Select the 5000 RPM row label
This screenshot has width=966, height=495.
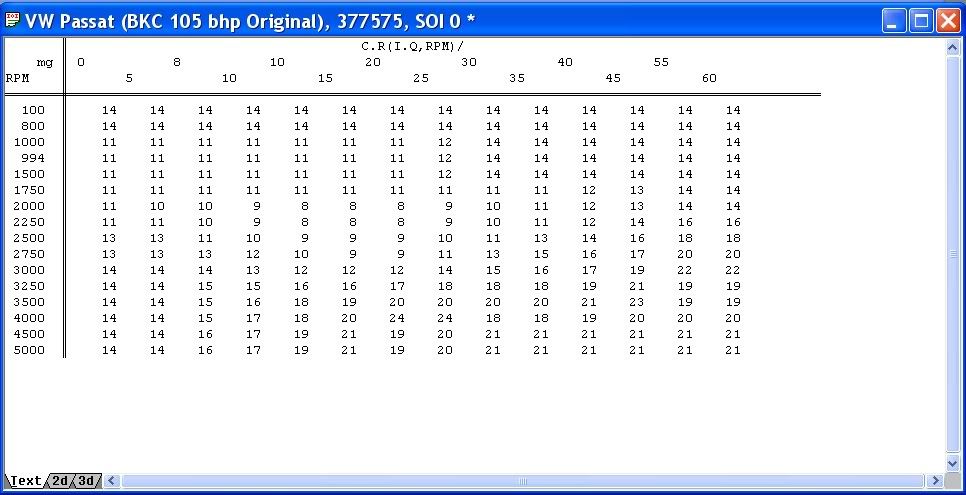pos(30,351)
